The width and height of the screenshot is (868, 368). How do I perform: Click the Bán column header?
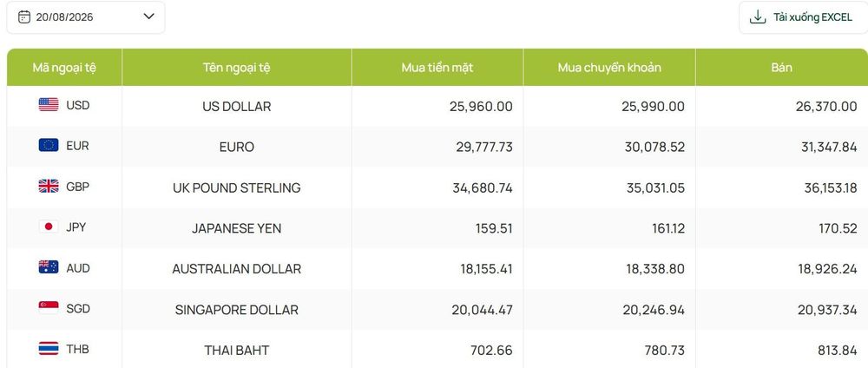click(782, 68)
